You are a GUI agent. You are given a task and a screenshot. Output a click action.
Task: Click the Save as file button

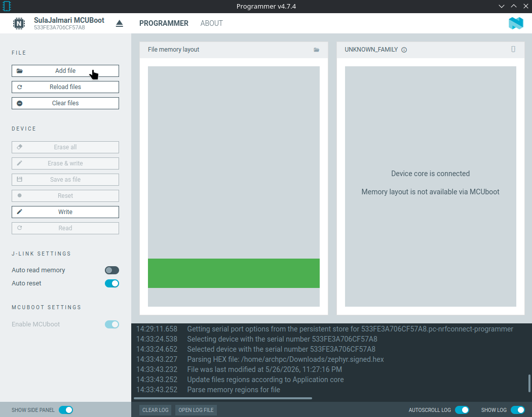click(65, 180)
